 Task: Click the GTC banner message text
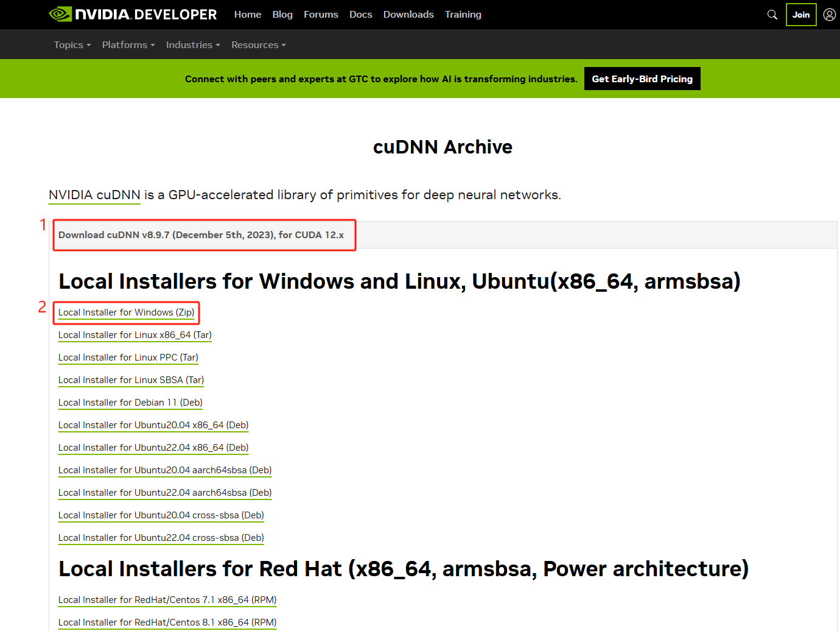(x=381, y=79)
